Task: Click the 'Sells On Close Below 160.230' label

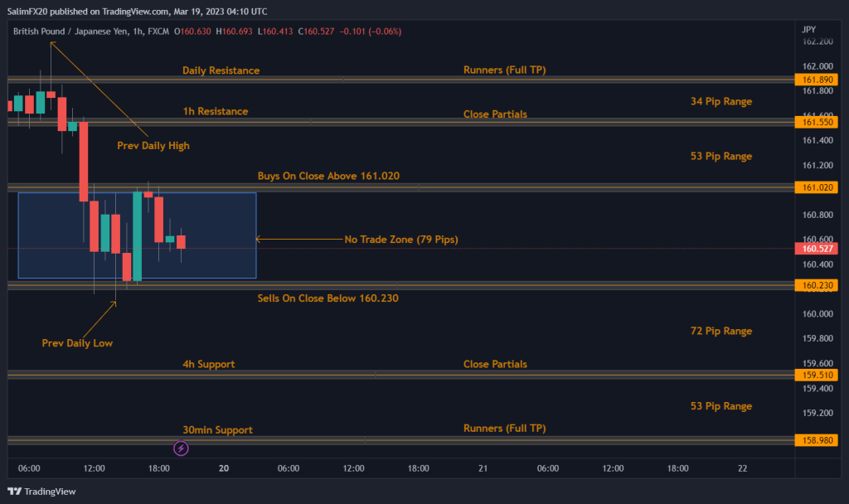Action: [327, 298]
